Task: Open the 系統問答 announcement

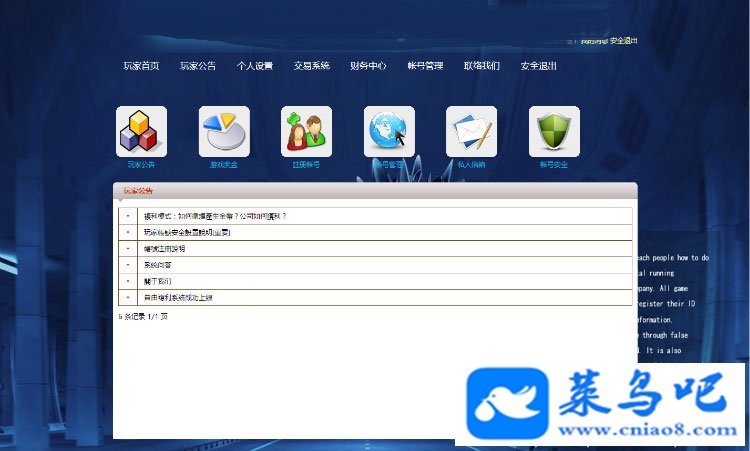Action: click(157, 265)
